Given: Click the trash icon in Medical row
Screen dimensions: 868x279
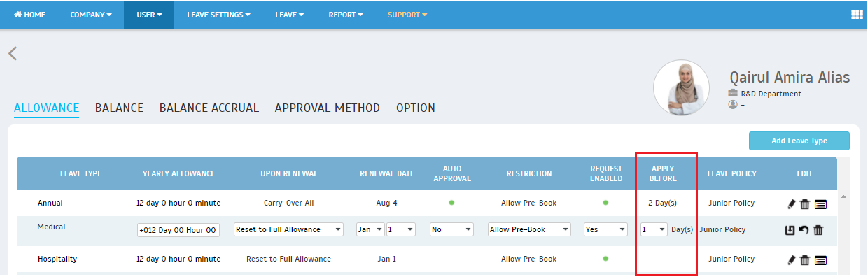Looking at the screenshot, I should coord(818,229).
